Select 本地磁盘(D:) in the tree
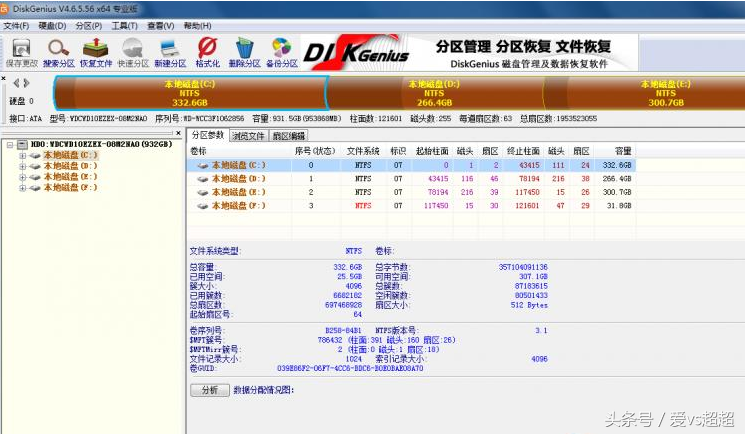Screen dimensions: 745x434 coord(70,166)
